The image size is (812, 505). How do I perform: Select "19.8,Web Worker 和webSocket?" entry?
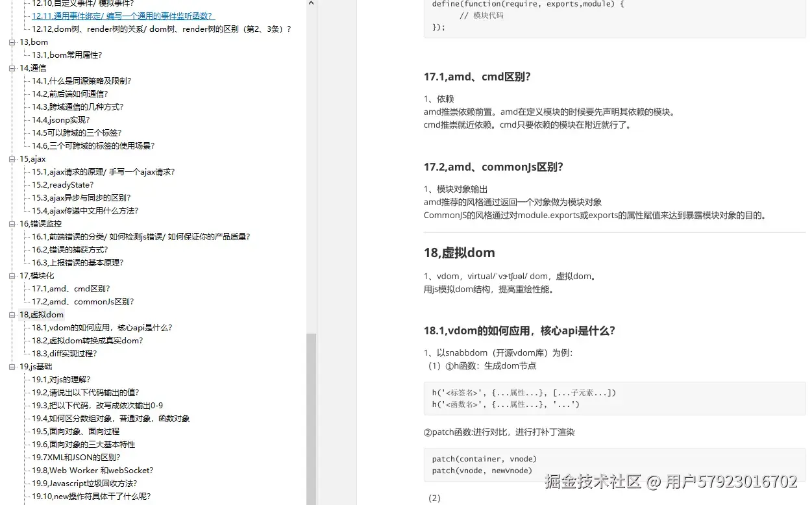91,470
